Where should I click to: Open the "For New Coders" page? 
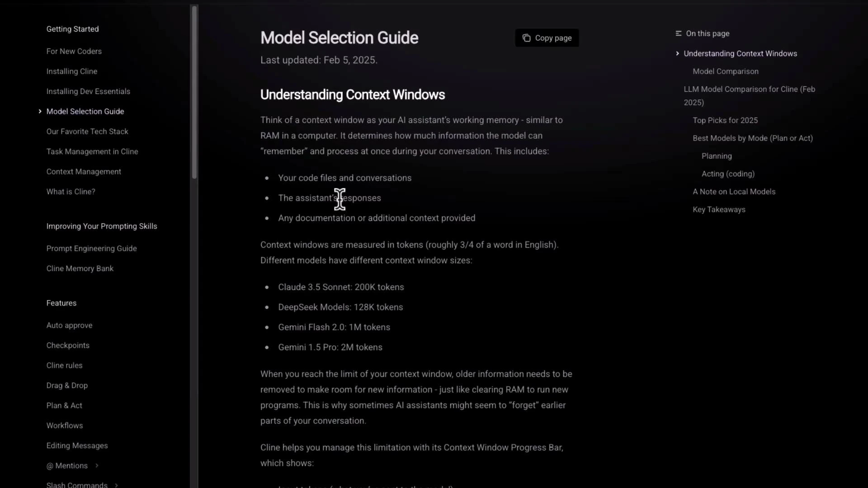pos(74,51)
